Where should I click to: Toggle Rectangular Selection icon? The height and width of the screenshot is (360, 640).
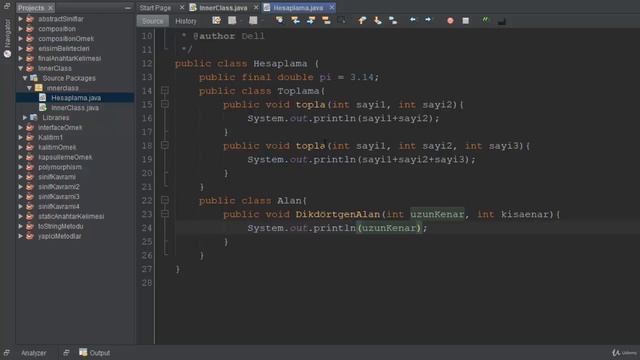(342, 20)
